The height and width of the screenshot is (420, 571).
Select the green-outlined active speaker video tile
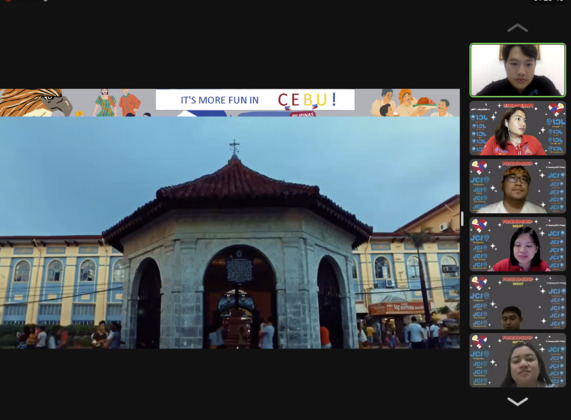[517, 70]
